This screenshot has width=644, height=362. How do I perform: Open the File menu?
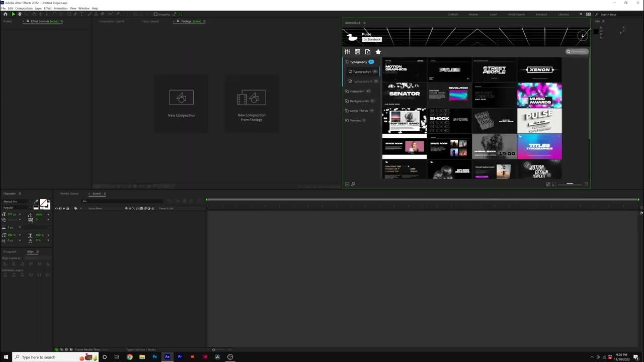[x=4, y=9]
